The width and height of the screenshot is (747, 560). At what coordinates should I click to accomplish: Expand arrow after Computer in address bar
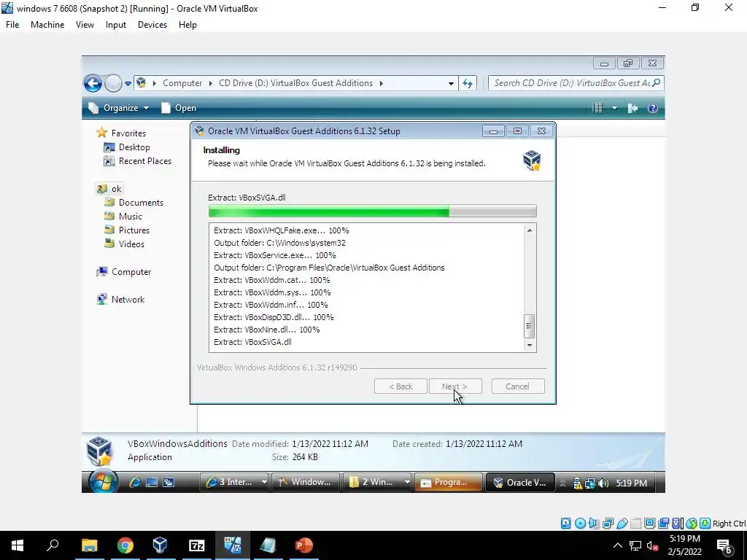pos(211,83)
